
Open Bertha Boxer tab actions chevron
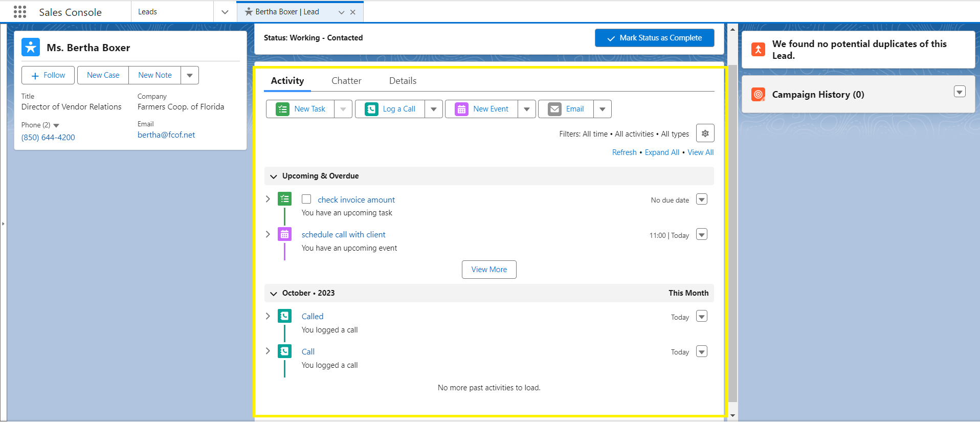[x=342, y=12]
